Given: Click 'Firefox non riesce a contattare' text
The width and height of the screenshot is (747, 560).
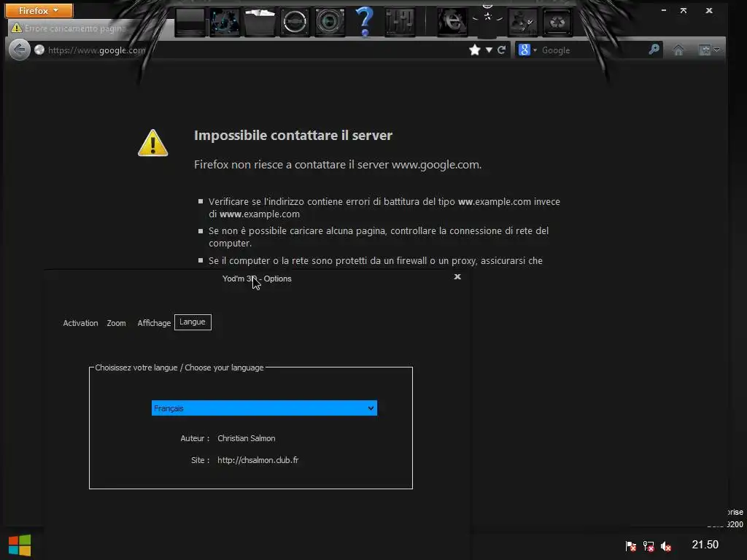Looking at the screenshot, I should pyautogui.click(x=338, y=164).
